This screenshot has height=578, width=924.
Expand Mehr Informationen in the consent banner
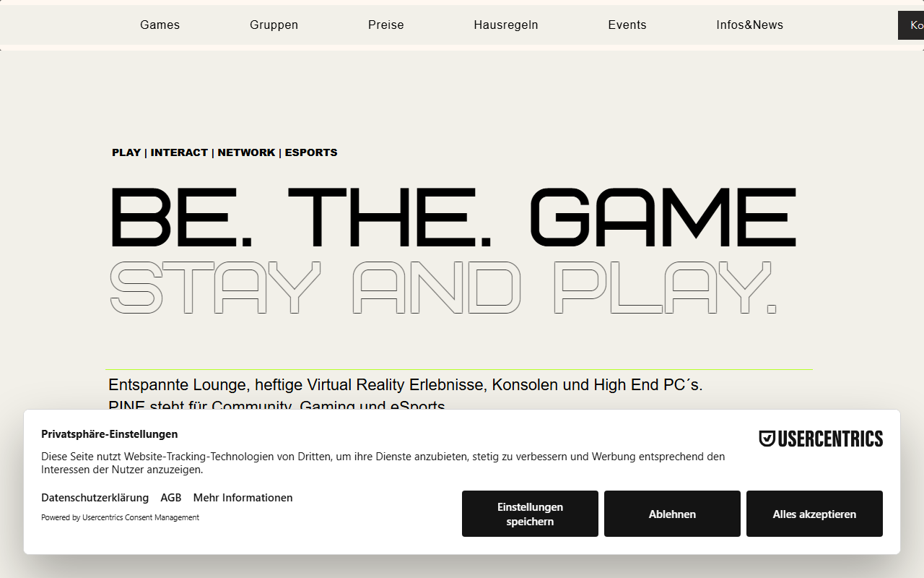243,498
